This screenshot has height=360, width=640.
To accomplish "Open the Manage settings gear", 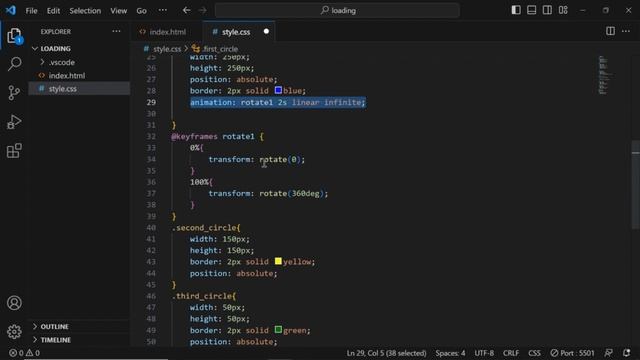I will pos(14,331).
